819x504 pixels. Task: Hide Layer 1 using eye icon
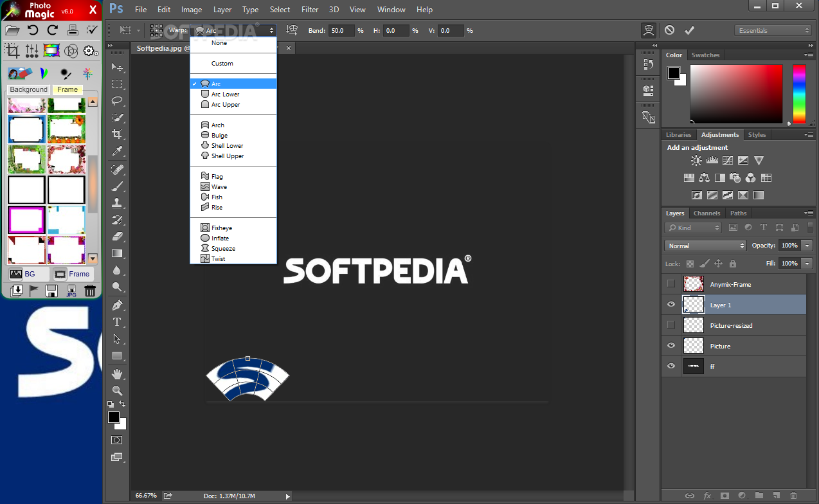(671, 305)
